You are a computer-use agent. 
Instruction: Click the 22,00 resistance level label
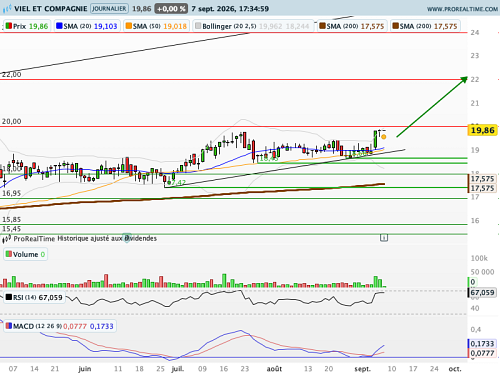click(12, 75)
